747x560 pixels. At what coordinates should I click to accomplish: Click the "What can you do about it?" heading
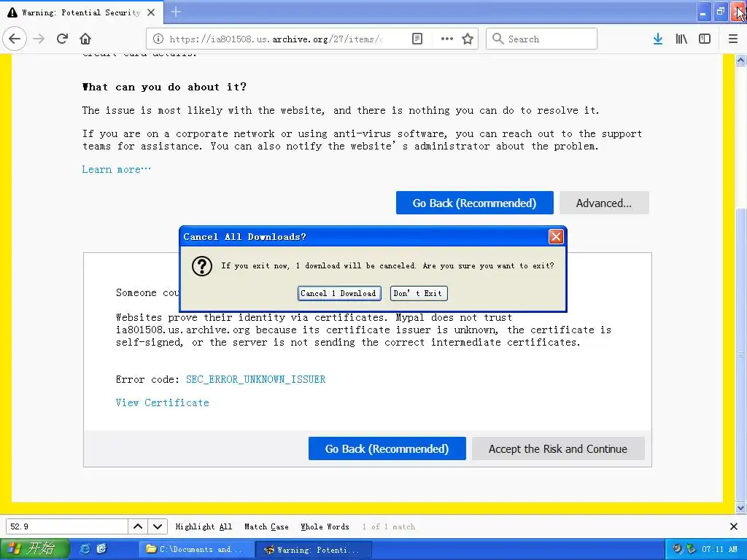pyautogui.click(x=164, y=87)
